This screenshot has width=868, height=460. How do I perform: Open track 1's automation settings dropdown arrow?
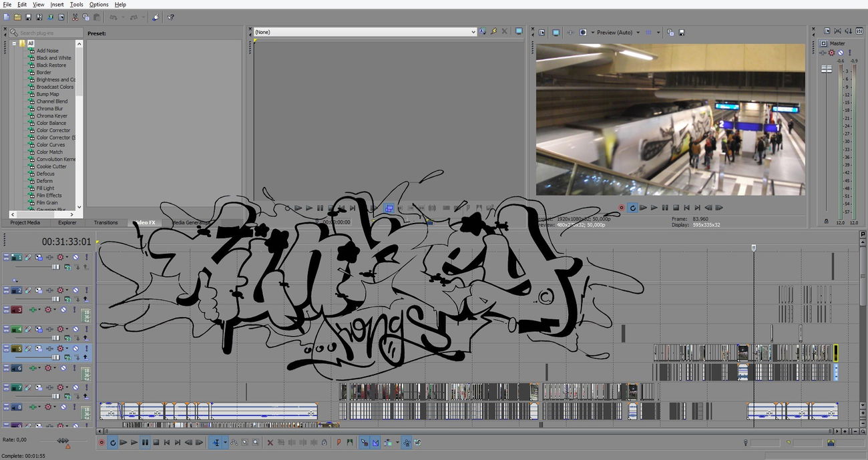tap(67, 258)
